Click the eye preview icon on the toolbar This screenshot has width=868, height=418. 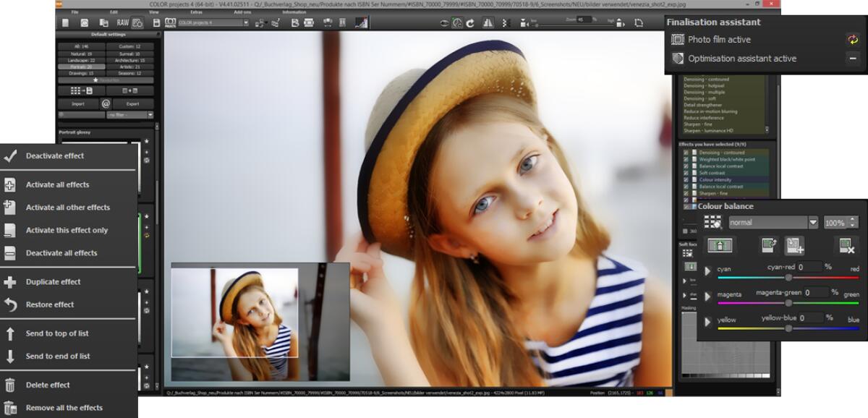pyautogui.click(x=443, y=22)
